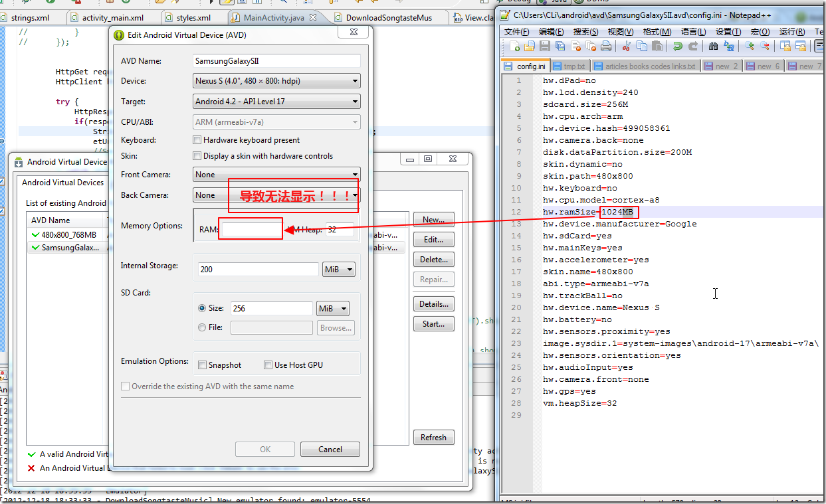Viewport: 826px width, 504px height.
Task: Enable Hardware keyboard present checkbox
Action: click(197, 140)
